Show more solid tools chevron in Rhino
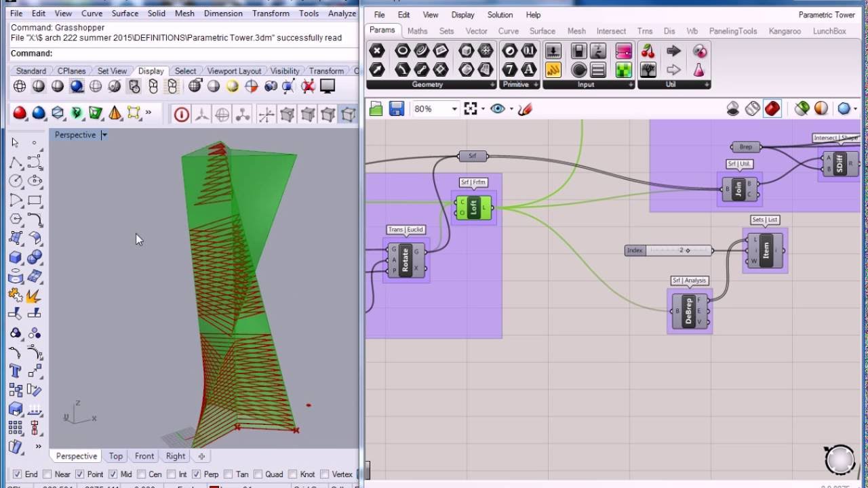The image size is (868, 488). coord(149,113)
